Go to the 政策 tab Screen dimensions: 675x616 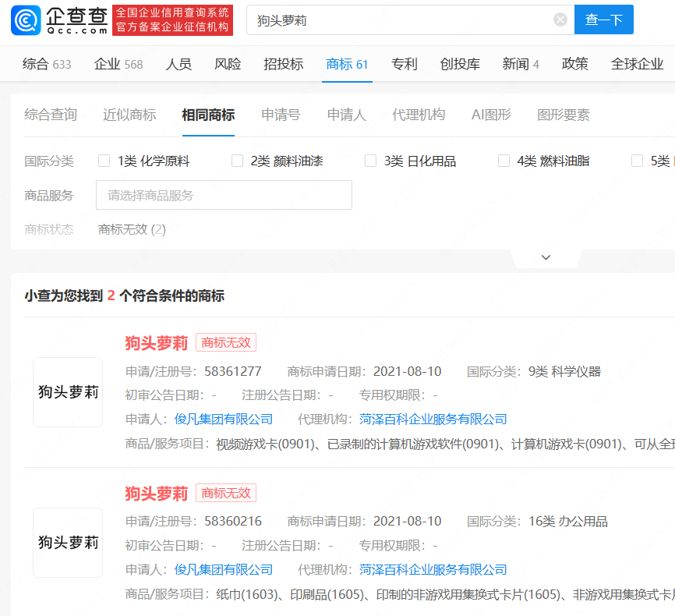[x=574, y=64]
